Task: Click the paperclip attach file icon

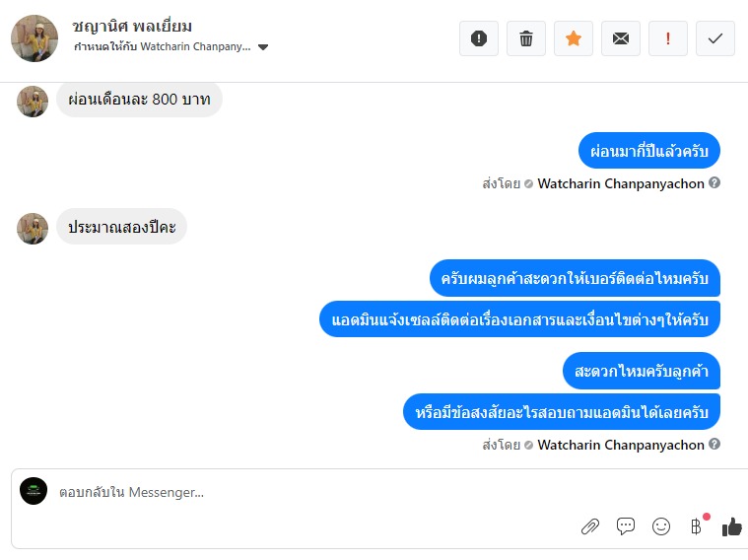Action: [x=589, y=526]
